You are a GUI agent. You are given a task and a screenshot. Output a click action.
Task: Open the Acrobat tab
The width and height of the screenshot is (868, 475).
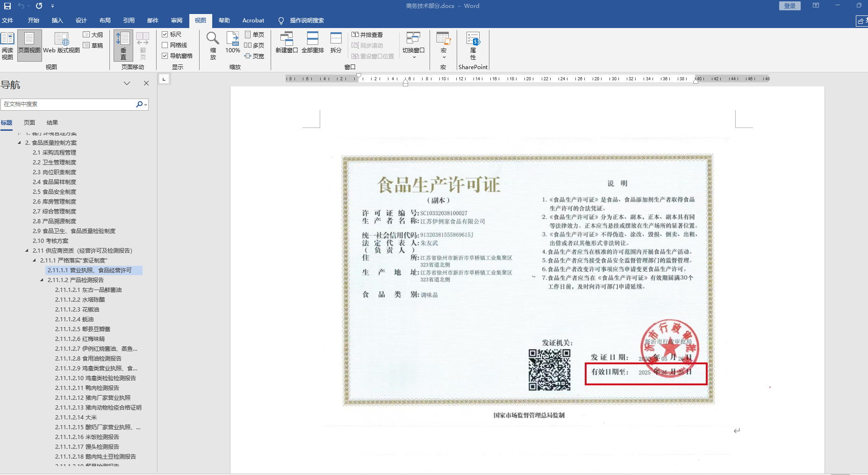pos(253,21)
